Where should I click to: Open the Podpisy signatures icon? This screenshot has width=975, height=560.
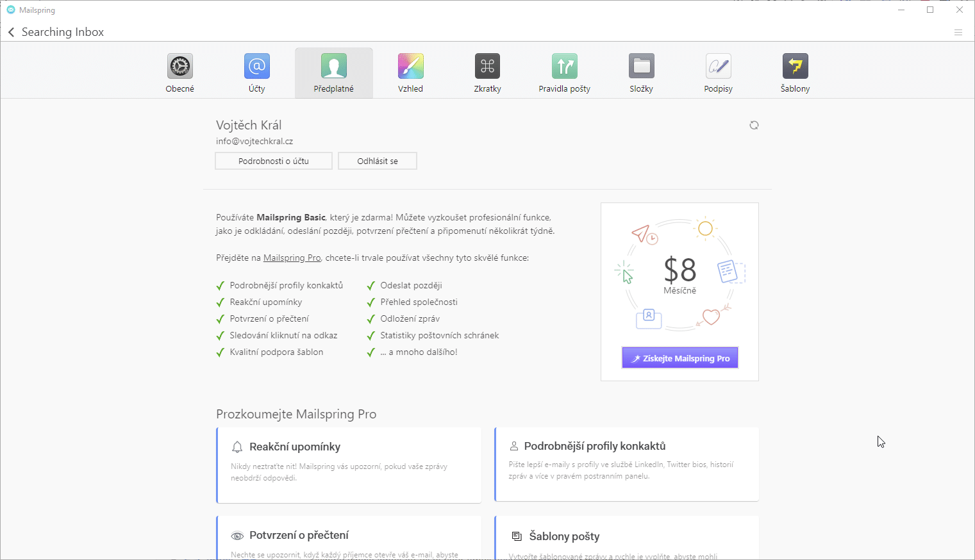(x=719, y=67)
